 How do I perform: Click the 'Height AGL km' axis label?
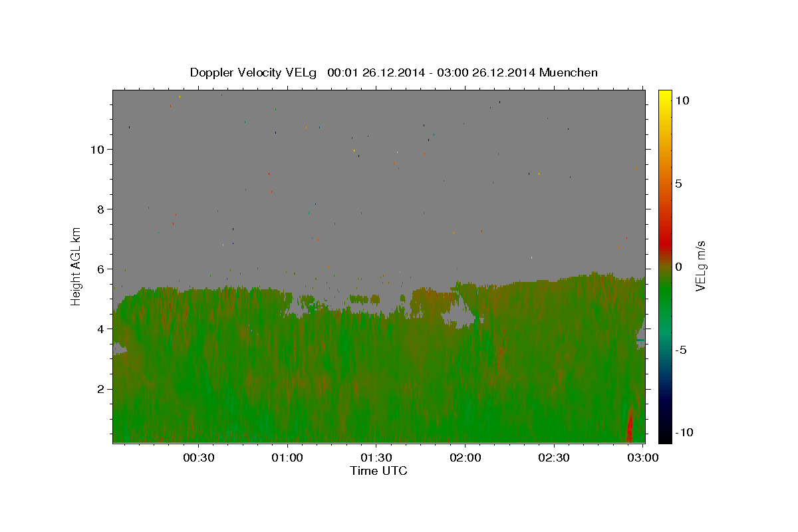[x=76, y=266]
